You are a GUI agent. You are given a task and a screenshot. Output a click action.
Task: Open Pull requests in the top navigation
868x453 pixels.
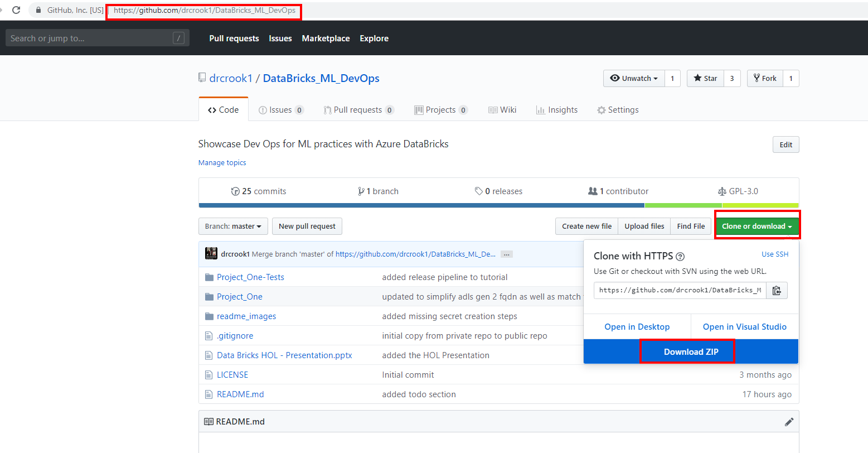tap(234, 38)
